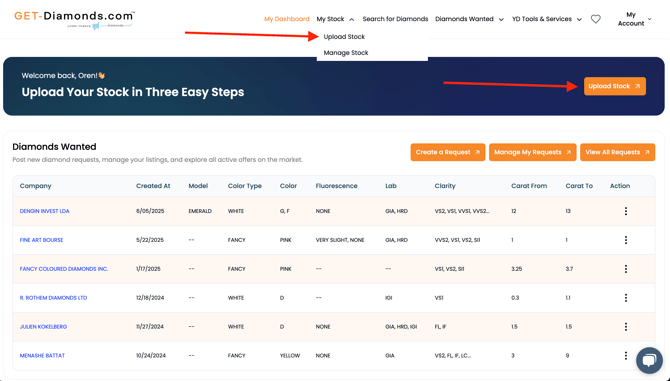Click Create a Request button
Viewport: 670px width, 381px height.
point(447,152)
